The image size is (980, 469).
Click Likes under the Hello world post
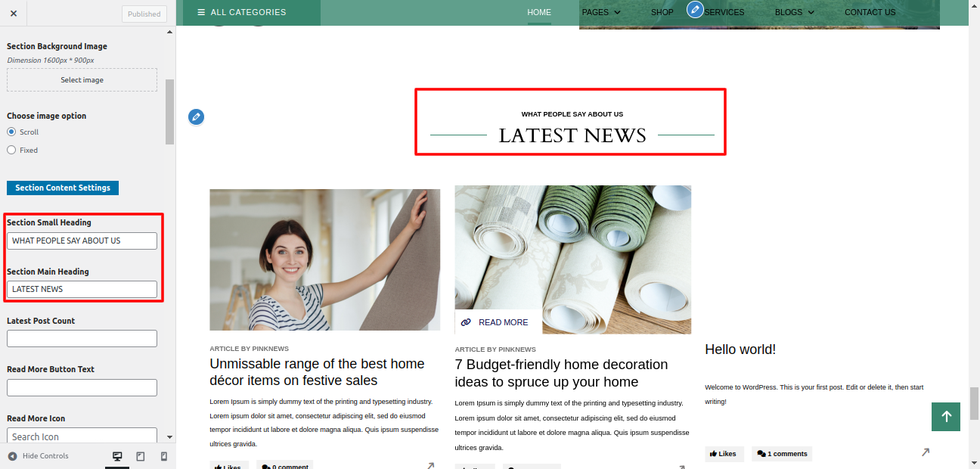click(724, 454)
